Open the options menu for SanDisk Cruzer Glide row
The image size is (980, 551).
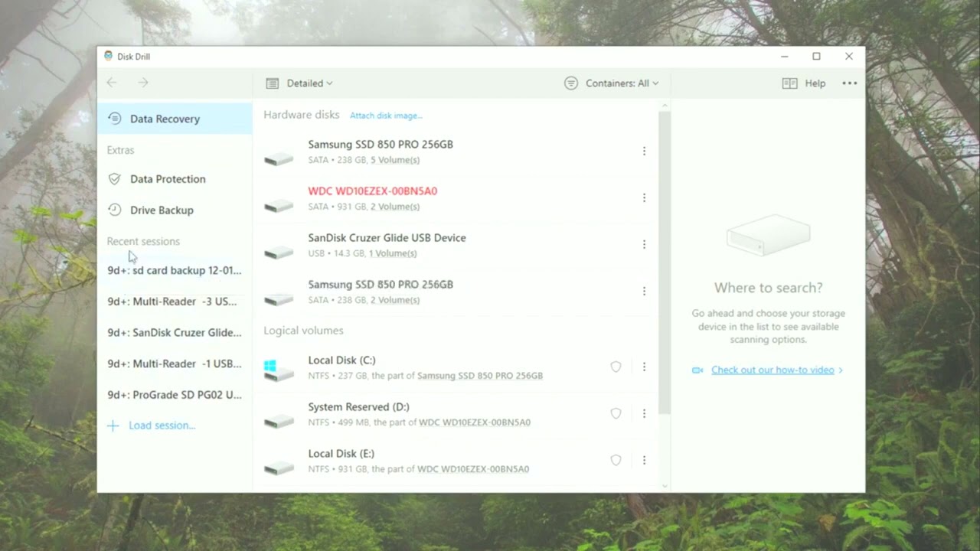click(644, 245)
